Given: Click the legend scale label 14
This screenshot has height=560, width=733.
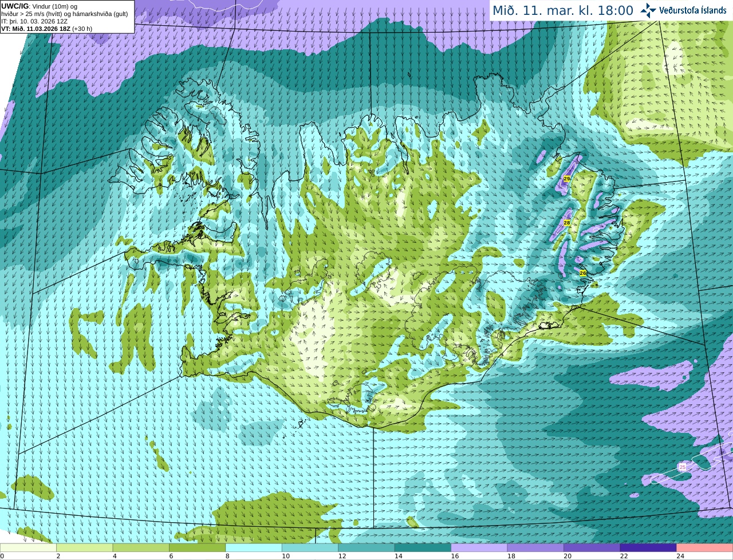Looking at the screenshot, I should click(399, 556).
